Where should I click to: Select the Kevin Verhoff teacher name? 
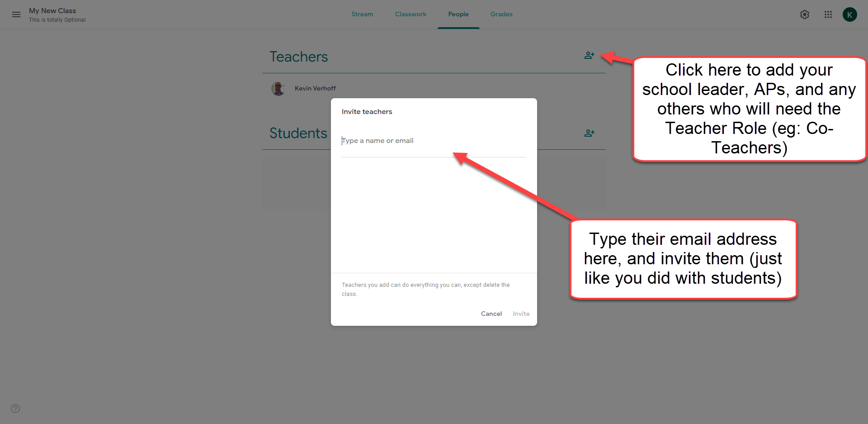315,89
